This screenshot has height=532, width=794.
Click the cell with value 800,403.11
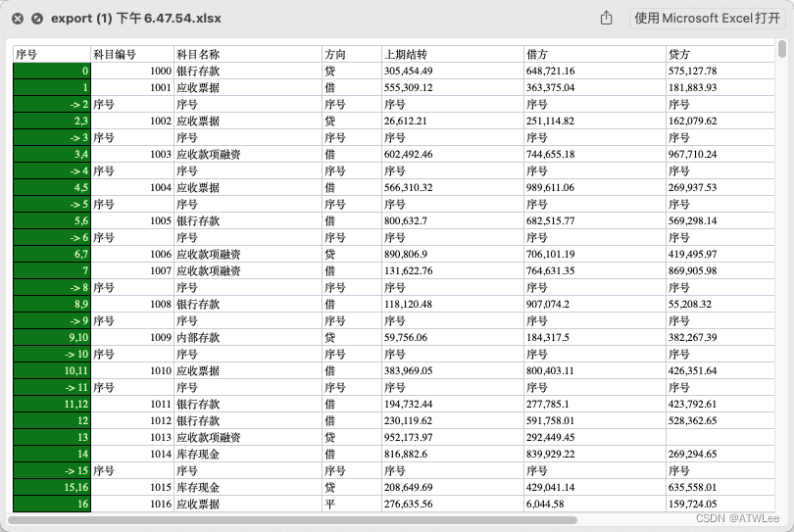click(594, 371)
